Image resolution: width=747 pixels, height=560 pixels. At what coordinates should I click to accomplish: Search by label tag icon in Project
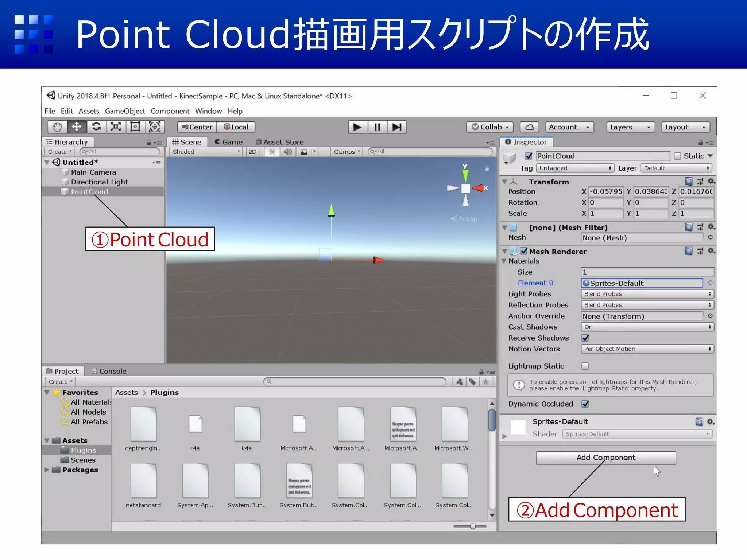point(473,382)
